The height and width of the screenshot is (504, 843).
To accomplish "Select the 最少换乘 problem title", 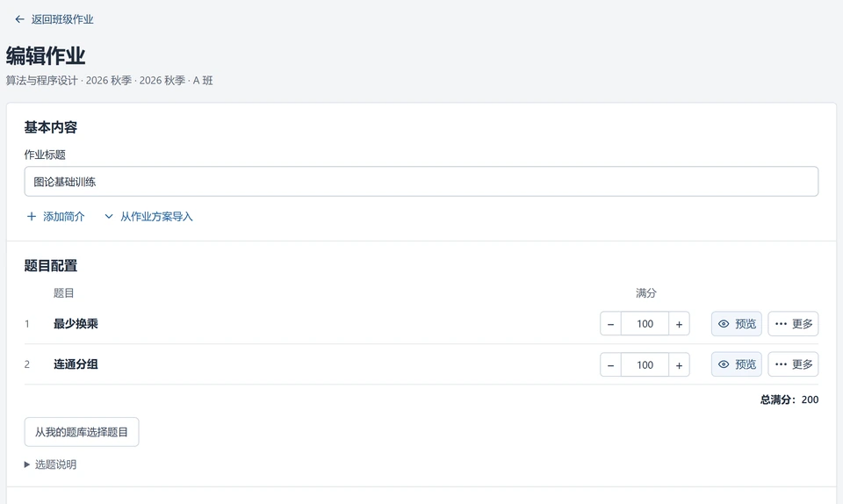I will click(x=76, y=323).
